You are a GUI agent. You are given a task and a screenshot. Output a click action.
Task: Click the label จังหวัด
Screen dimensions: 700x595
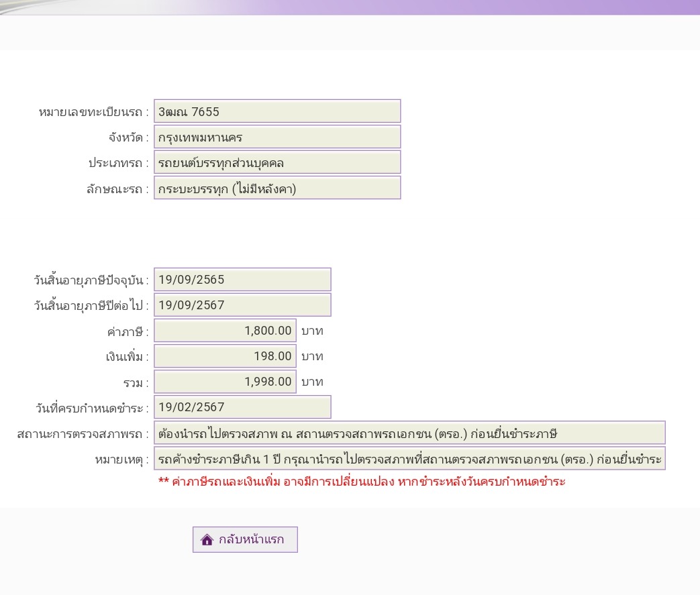click(129, 138)
